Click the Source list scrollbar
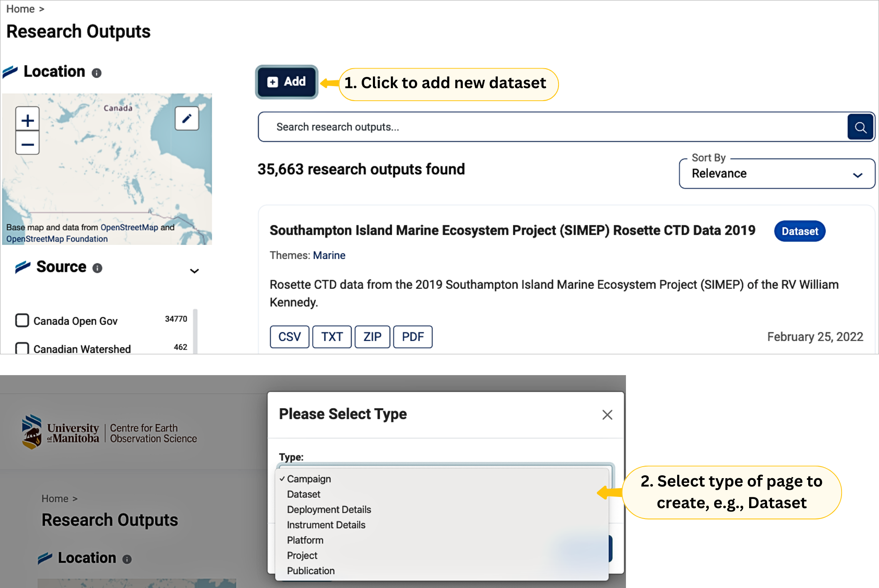 tap(195, 331)
